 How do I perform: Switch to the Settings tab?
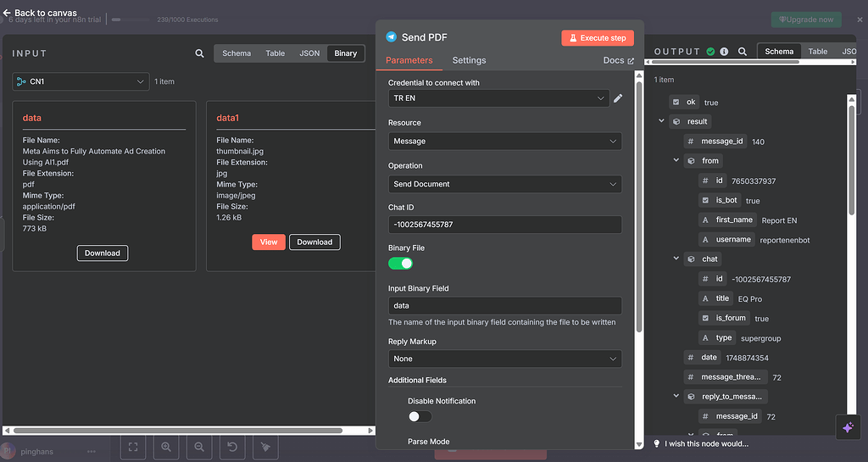pos(469,60)
